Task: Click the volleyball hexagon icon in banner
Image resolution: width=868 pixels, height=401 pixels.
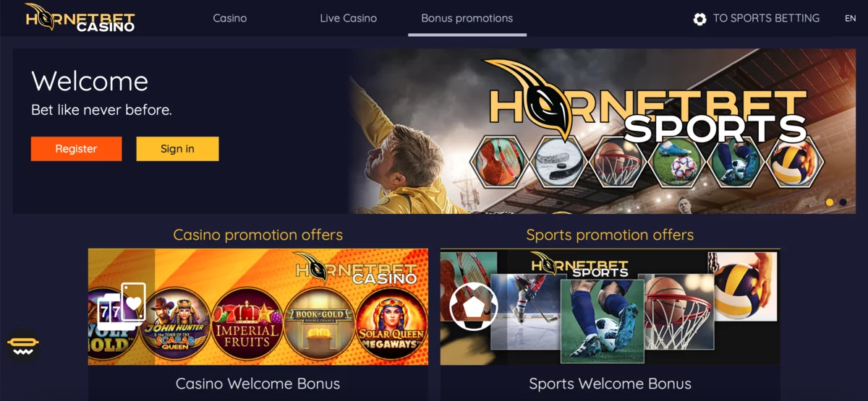Action: click(x=794, y=163)
